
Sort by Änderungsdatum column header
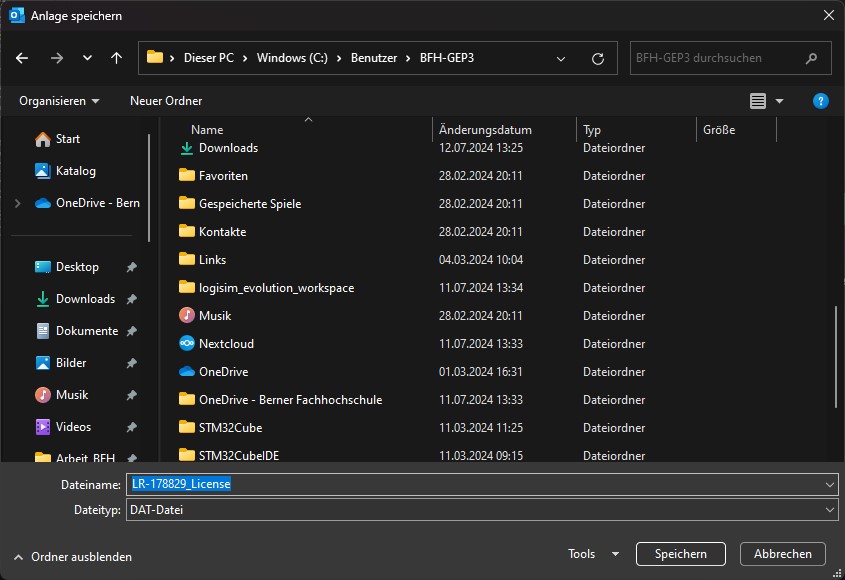click(x=485, y=130)
